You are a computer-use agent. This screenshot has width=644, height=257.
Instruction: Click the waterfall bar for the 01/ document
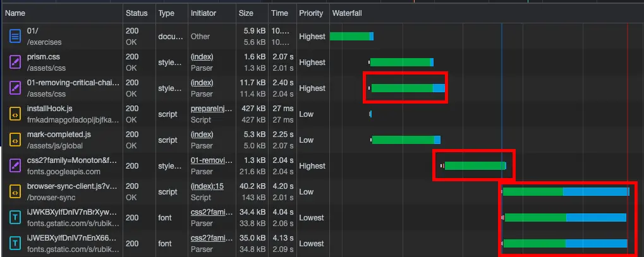pos(351,36)
